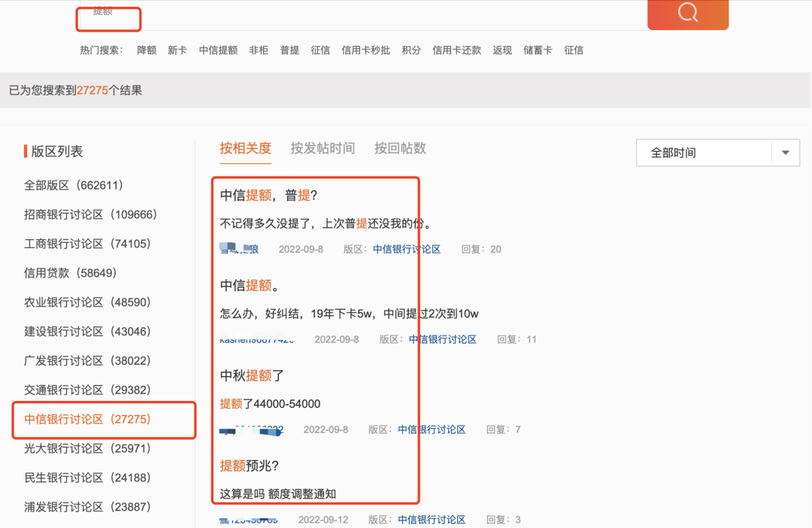
Task: Click snippet text 这算是吗 额度调整通知
Action: coord(277,494)
